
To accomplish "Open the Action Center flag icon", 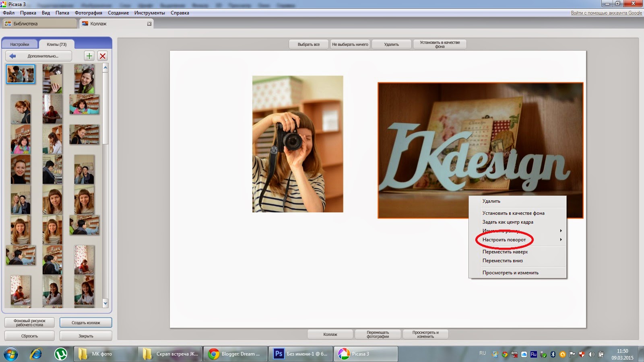I will [x=572, y=354].
